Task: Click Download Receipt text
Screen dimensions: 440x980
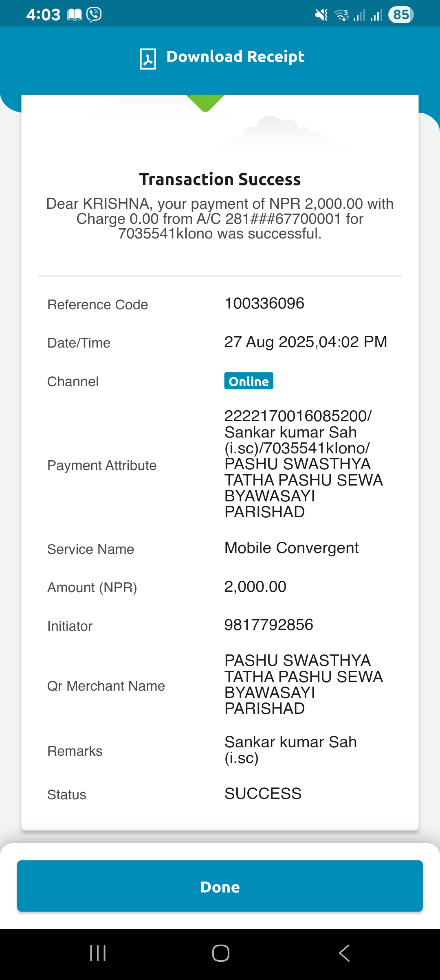Action: (235, 57)
